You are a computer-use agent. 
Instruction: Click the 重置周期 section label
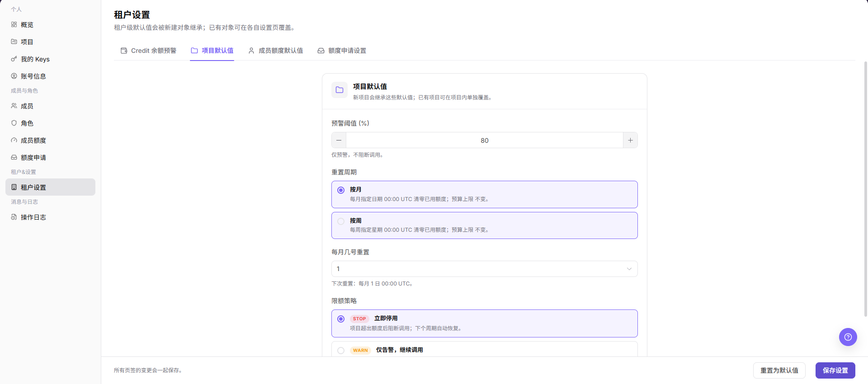click(x=344, y=172)
